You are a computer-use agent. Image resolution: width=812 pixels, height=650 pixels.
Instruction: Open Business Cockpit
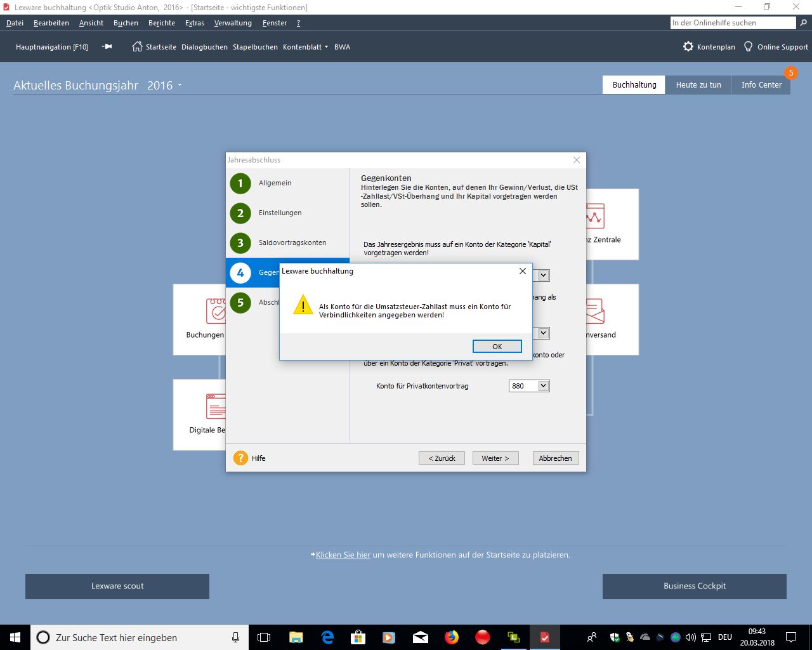695,587
